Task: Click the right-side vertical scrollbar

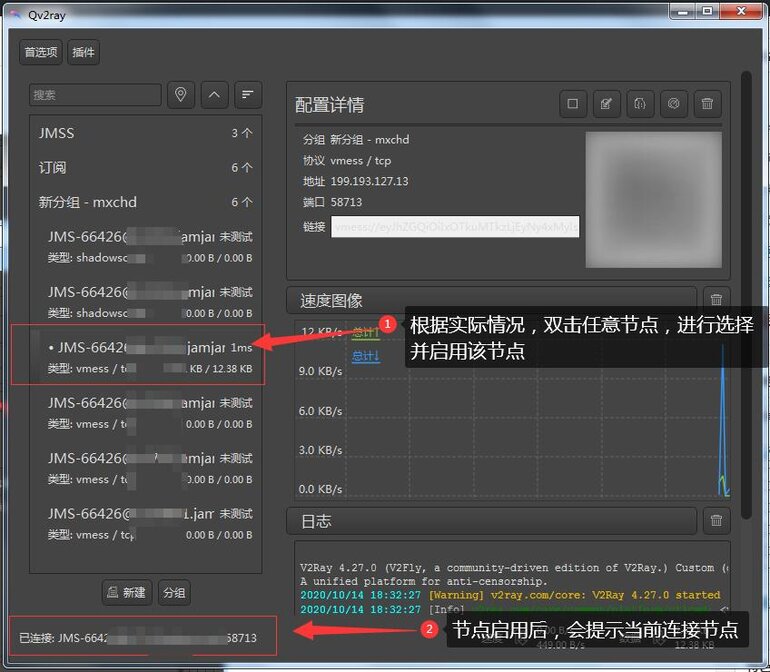Action: click(x=746, y=295)
